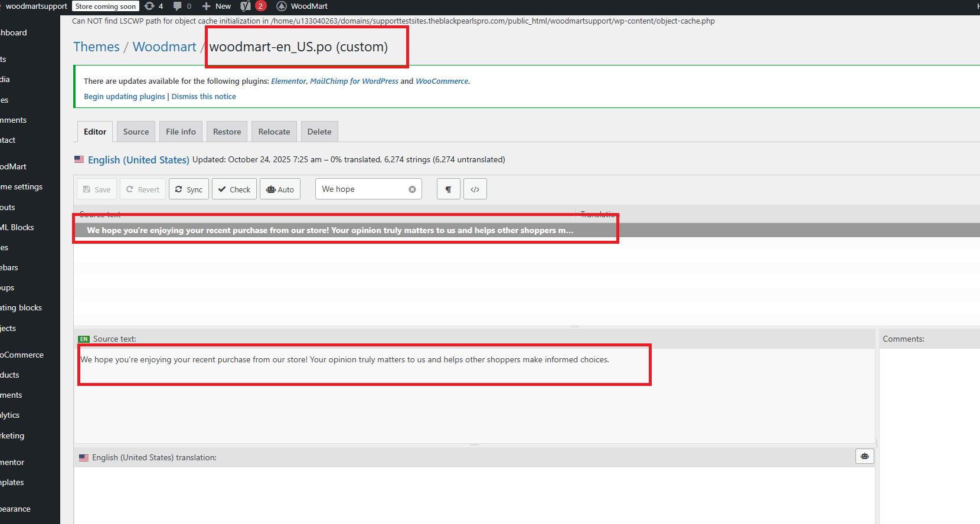
Task: Go to Themes breadcrumb link
Action: click(96, 47)
